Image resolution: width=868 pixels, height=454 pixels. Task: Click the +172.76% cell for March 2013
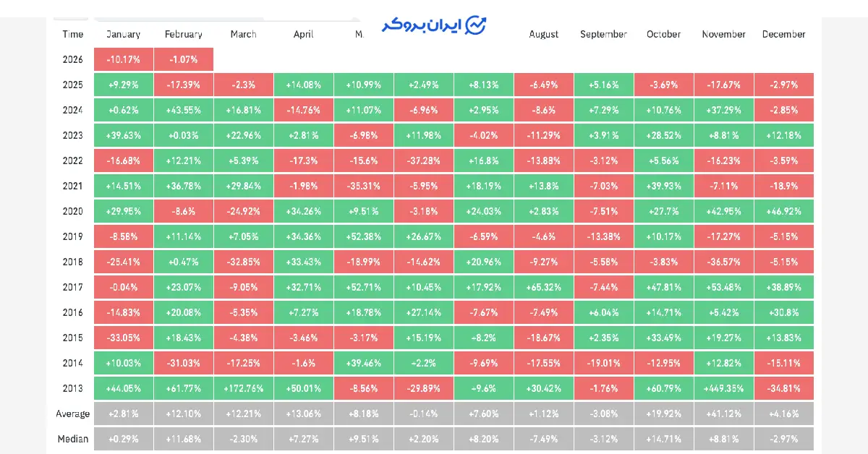tap(243, 388)
